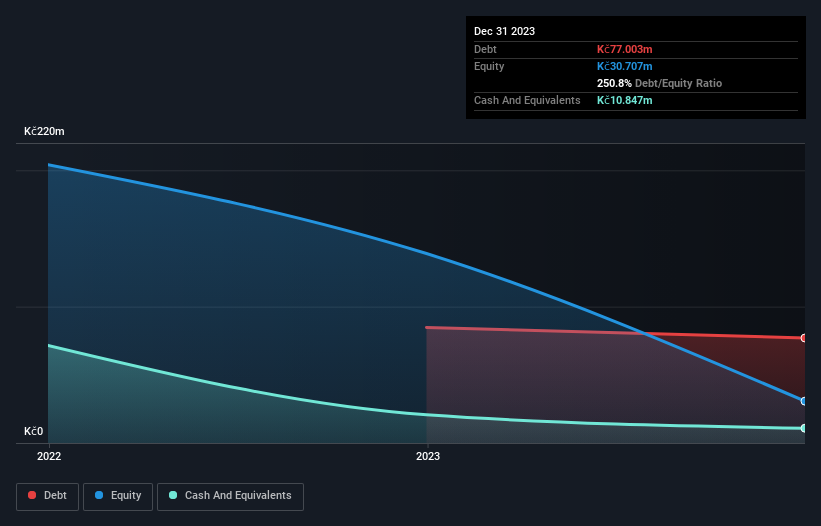
Task: Click the Dec 31 2023 tooltip date
Action: tap(504, 31)
